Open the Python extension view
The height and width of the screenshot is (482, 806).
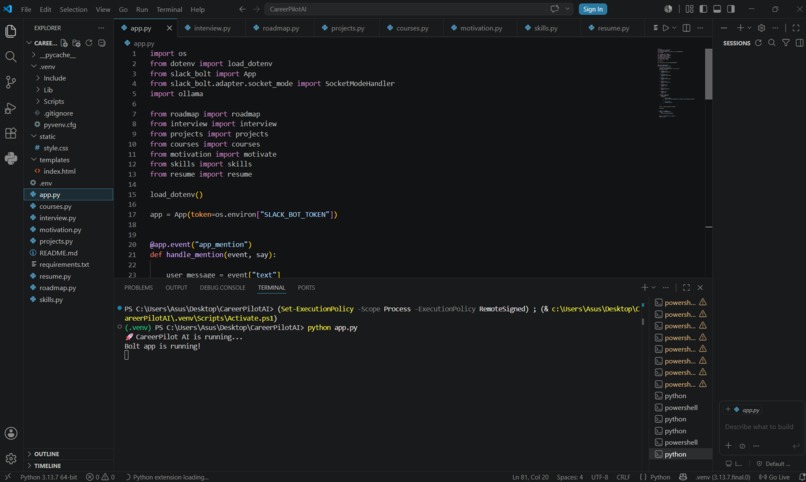point(11,158)
